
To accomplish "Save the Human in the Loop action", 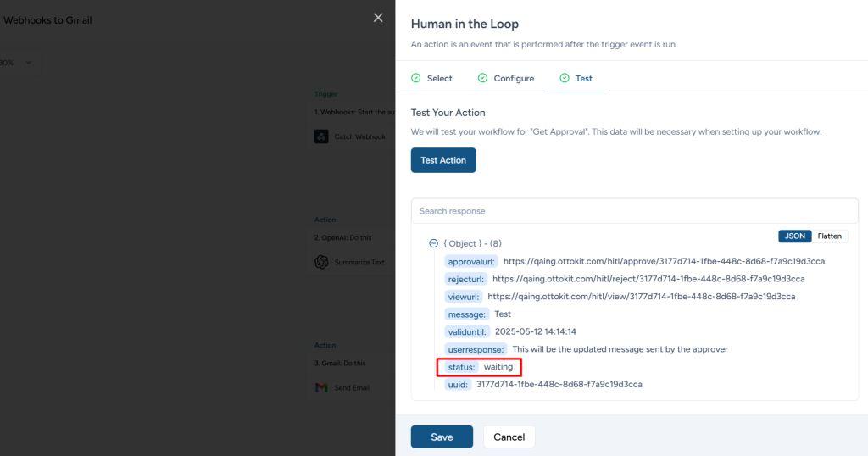I will point(442,437).
